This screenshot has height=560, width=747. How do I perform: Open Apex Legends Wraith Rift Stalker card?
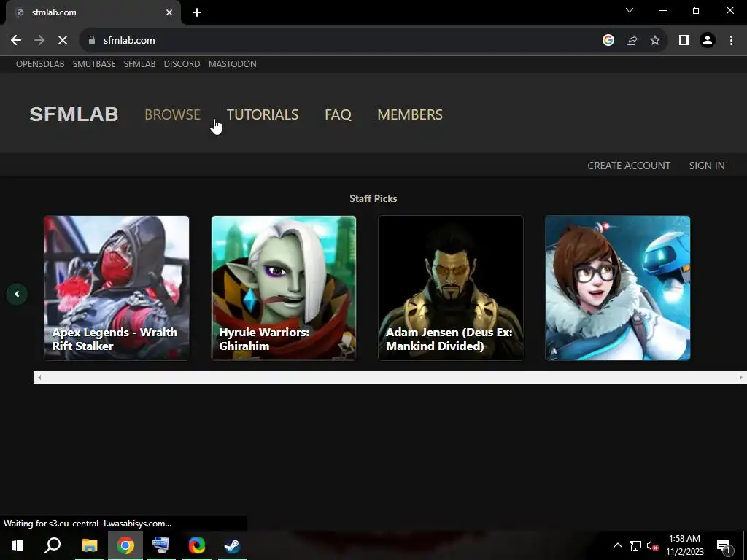pos(117,288)
